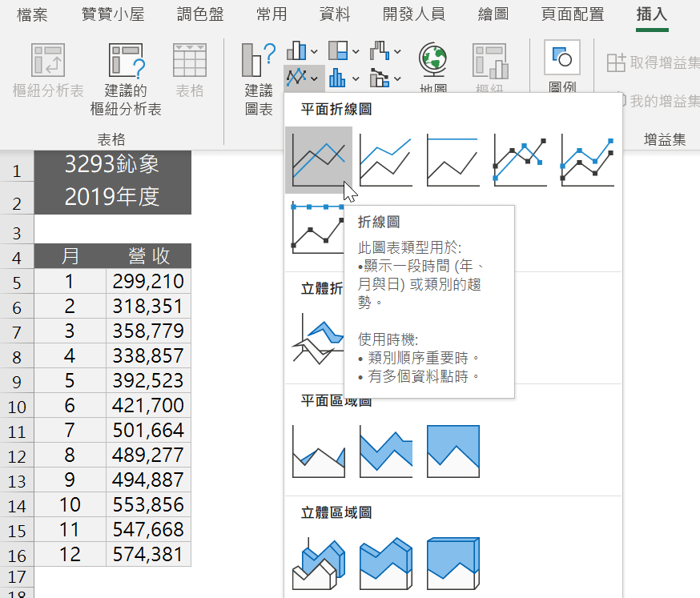700x598 pixels.
Task: Open the 檔案 (File) tab
Action: point(32,14)
